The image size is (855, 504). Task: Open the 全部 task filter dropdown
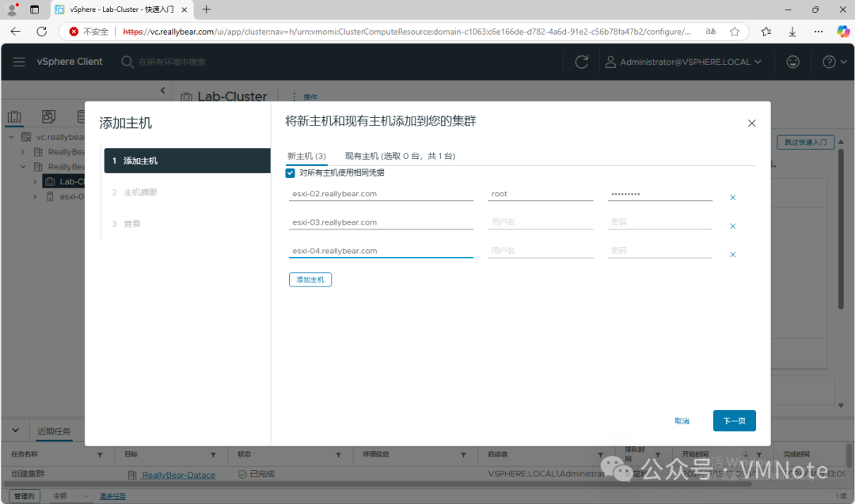[x=70, y=496]
